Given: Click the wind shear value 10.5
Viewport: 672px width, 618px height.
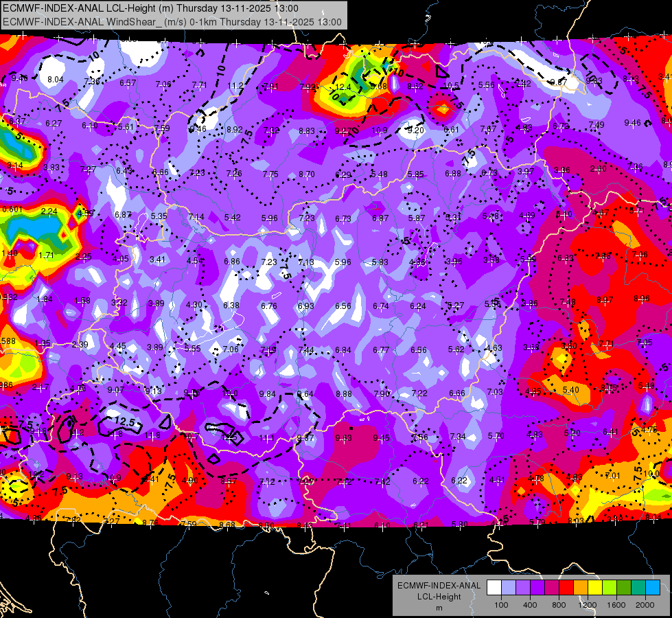Looking at the screenshot, I should [x=451, y=86].
